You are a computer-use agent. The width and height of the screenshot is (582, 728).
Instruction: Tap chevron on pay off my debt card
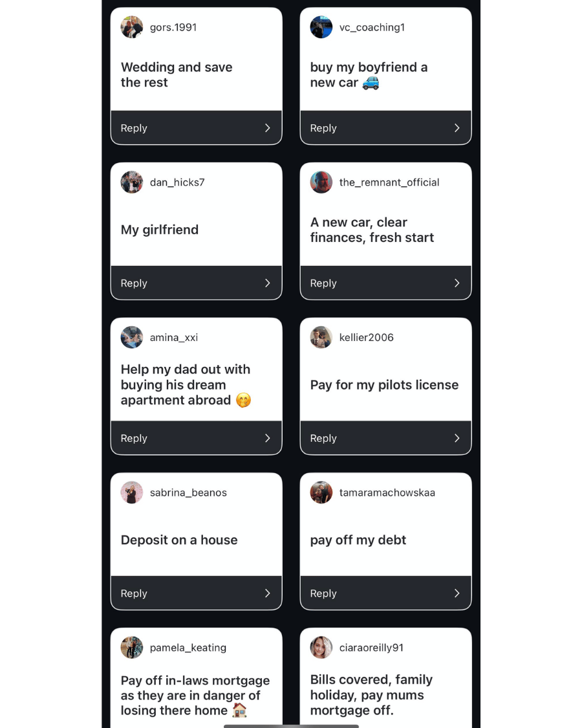457,593
